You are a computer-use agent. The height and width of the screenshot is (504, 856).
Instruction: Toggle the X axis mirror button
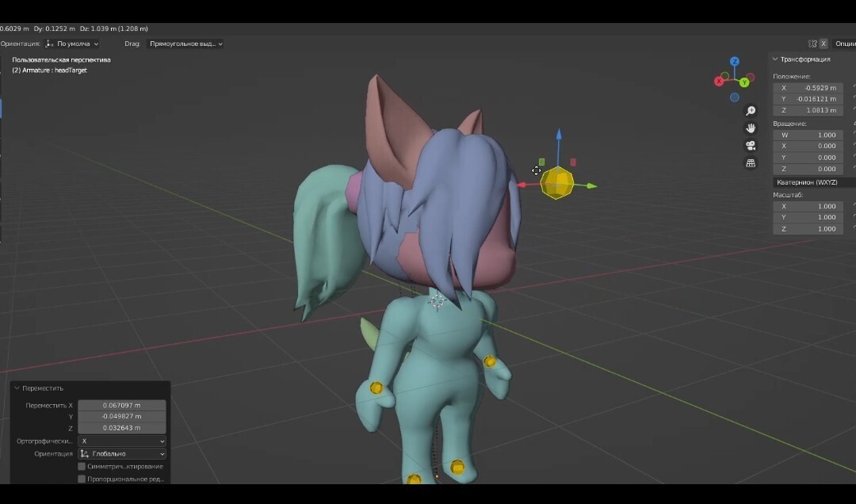tap(824, 44)
